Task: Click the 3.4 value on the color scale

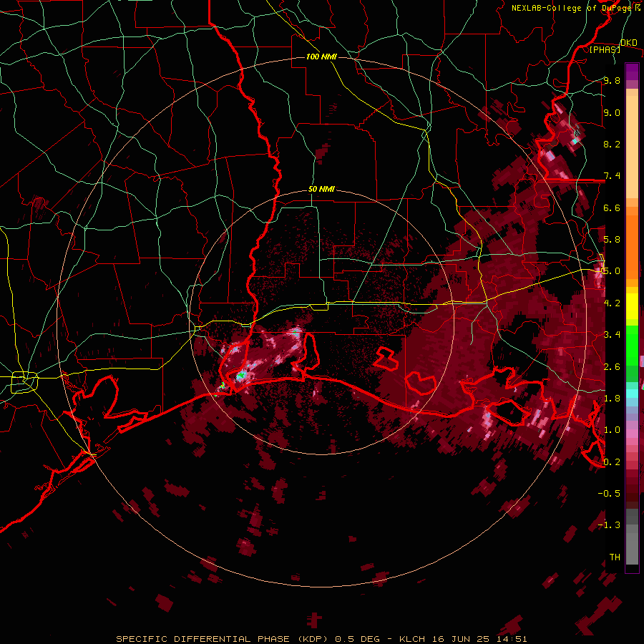Action: pyautogui.click(x=612, y=335)
